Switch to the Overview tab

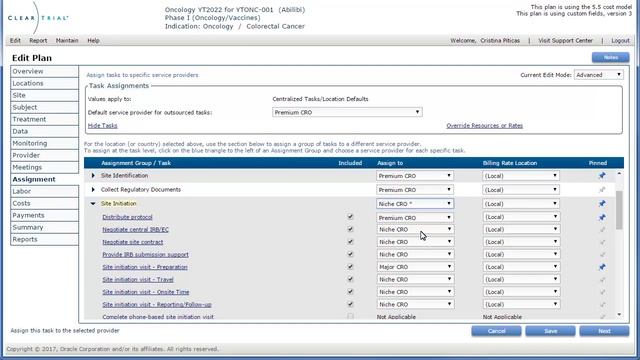click(44, 71)
